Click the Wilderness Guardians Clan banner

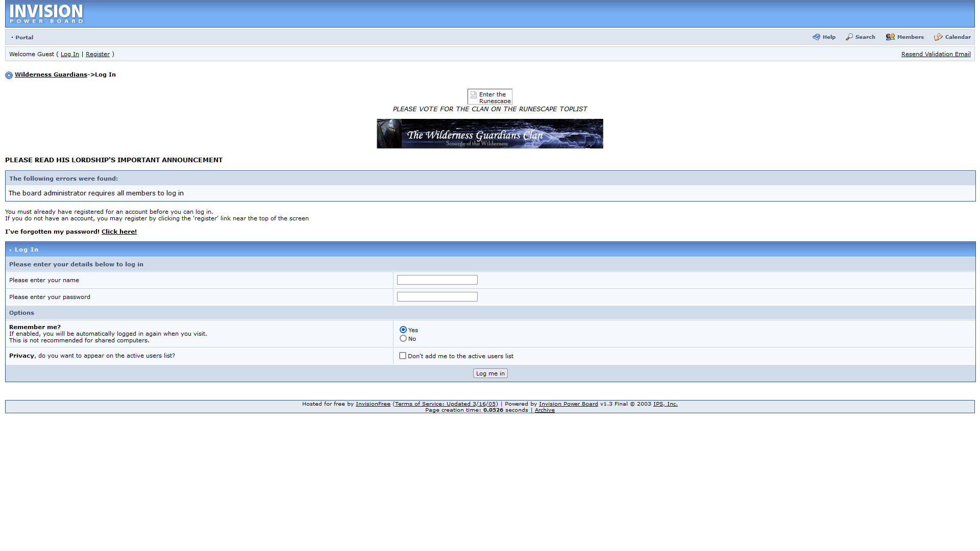[489, 134]
